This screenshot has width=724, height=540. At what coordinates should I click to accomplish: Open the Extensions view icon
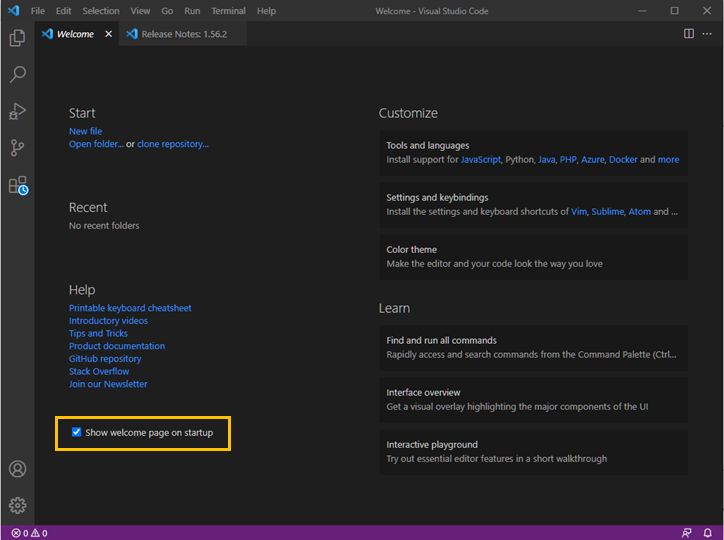point(18,185)
